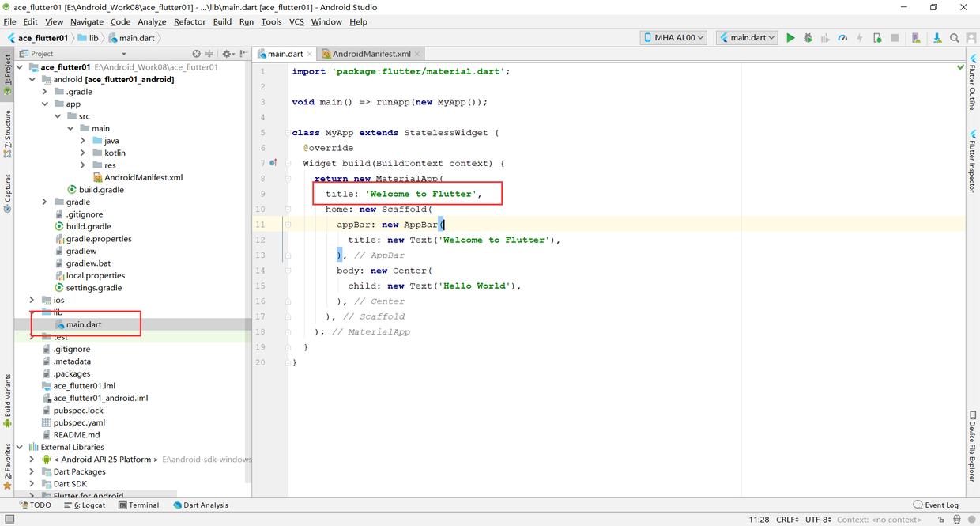This screenshot has width=980, height=526.
Task: Click the Flutter hot reload lightning icon
Action: [860, 37]
